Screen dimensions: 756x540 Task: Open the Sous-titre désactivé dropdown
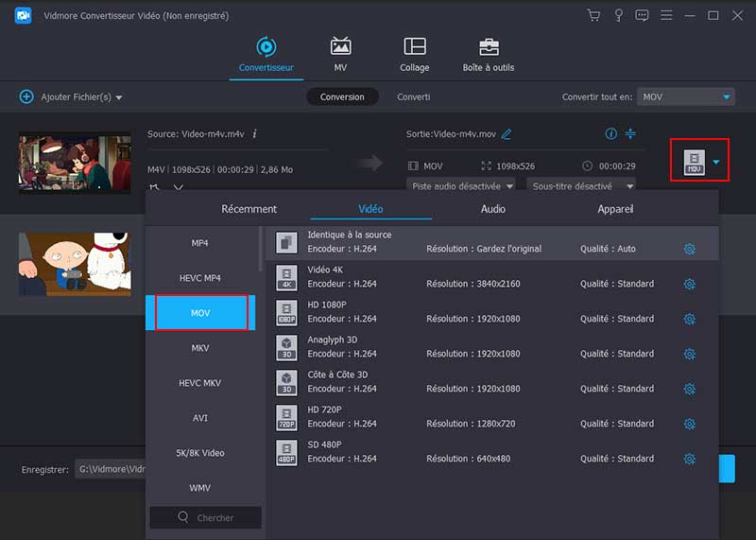(x=580, y=186)
